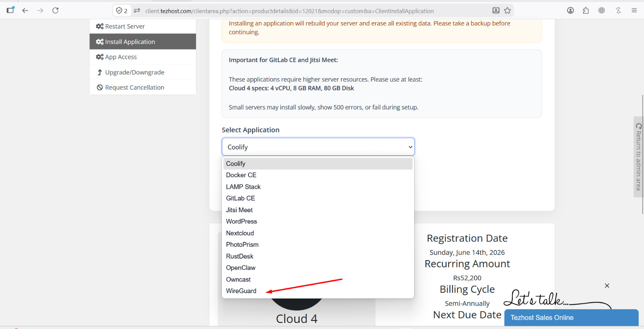The image size is (644, 329).
Task: Click the translate icon in browser toolbar
Action: click(618, 10)
